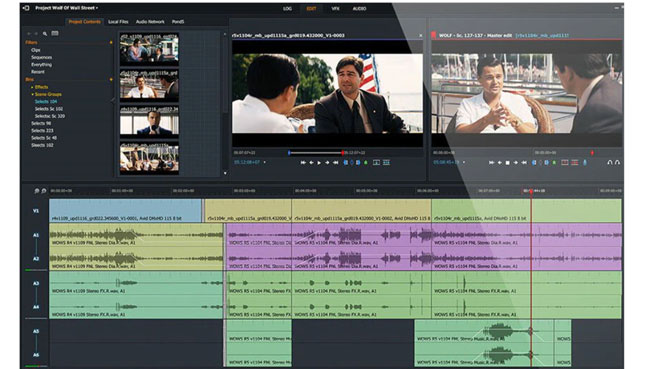Open the Audio Network tab
The width and height of the screenshot is (650, 369).
click(150, 22)
